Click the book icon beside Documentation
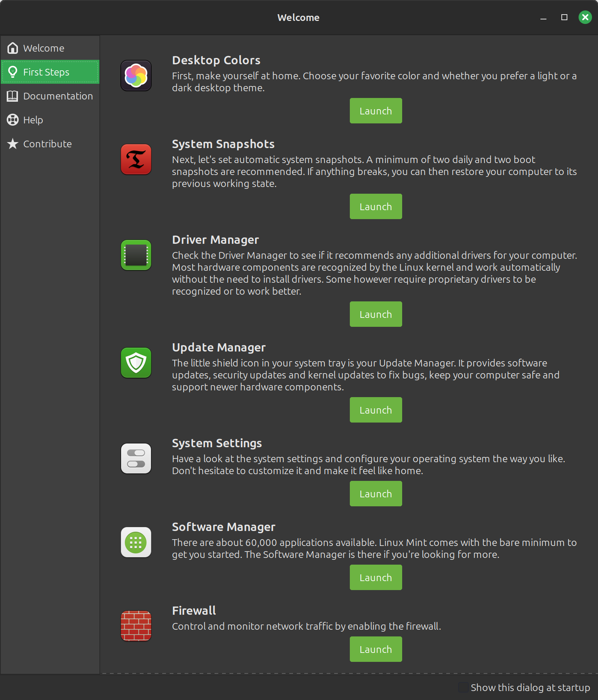 coord(13,96)
